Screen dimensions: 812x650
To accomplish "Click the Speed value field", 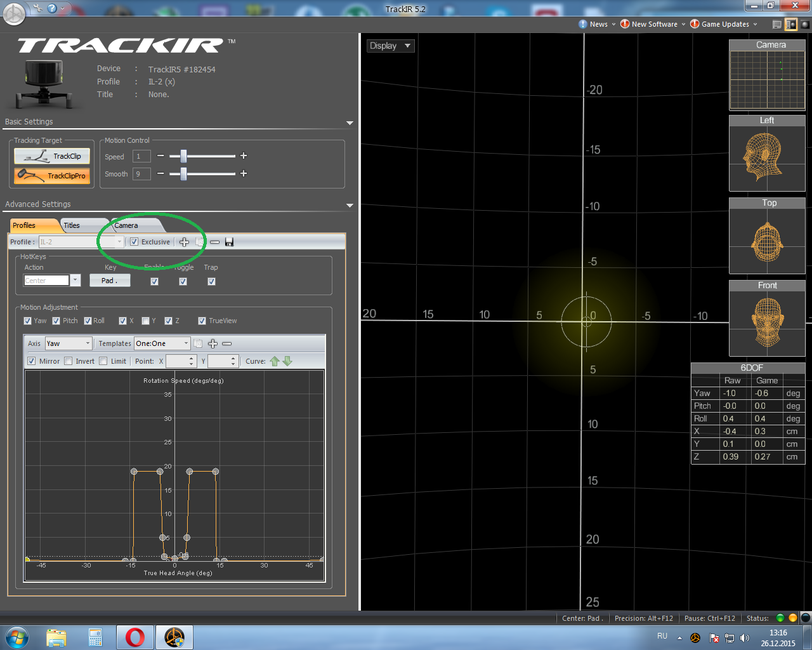I will (x=141, y=156).
